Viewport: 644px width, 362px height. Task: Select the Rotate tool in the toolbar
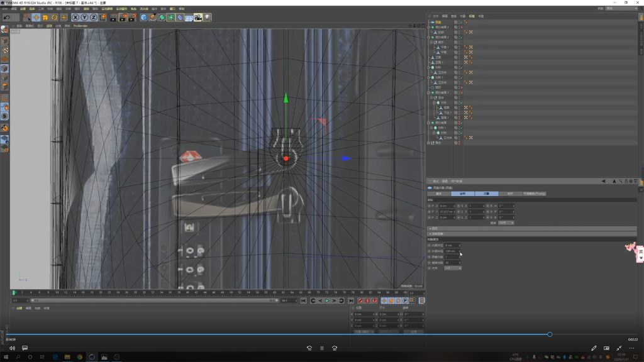54,18
